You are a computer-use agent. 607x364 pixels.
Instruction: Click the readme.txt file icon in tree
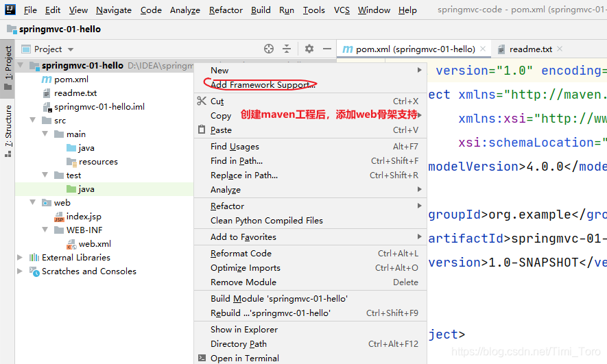47,93
